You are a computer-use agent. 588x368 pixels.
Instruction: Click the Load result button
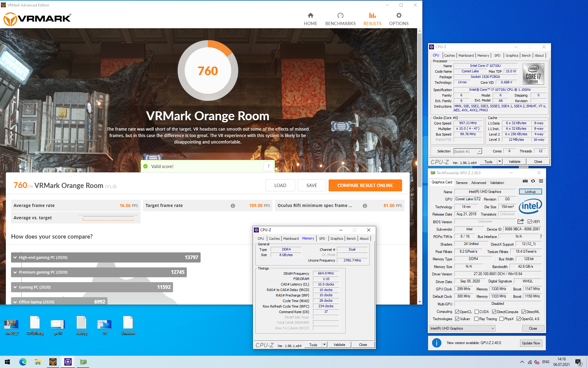point(280,186)
